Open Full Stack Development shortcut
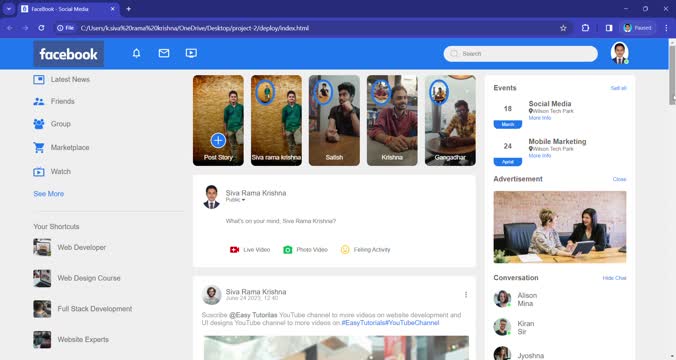Viewport: 676px width, 360px height. (83, 309)
